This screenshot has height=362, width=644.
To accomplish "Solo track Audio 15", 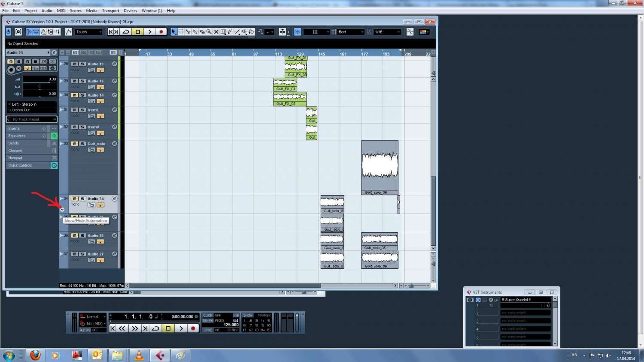I will pyautogui.click(x=82, y=81).
